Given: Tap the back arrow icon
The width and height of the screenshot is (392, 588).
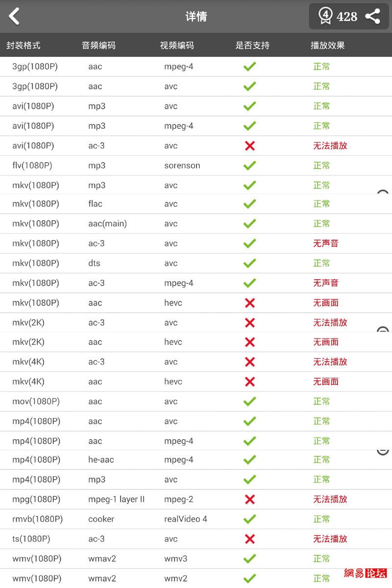Looking at the screenshot, I should pyautogui.click(x=14, y=16).
